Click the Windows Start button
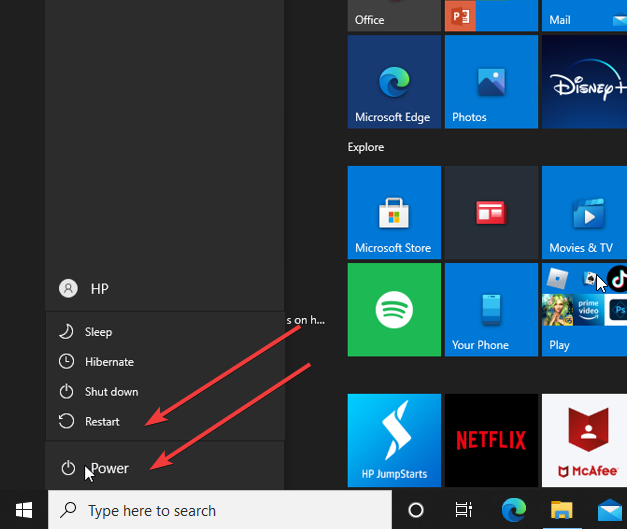Image resolution: width=627 pixels, height=529 pixels. (24, 510)
